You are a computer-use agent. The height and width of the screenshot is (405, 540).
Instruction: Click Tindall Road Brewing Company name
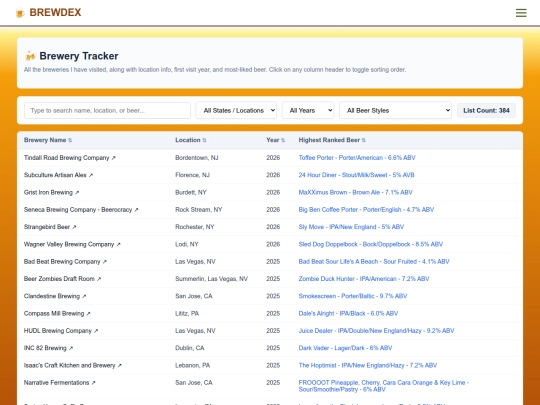tap(66, 158)
